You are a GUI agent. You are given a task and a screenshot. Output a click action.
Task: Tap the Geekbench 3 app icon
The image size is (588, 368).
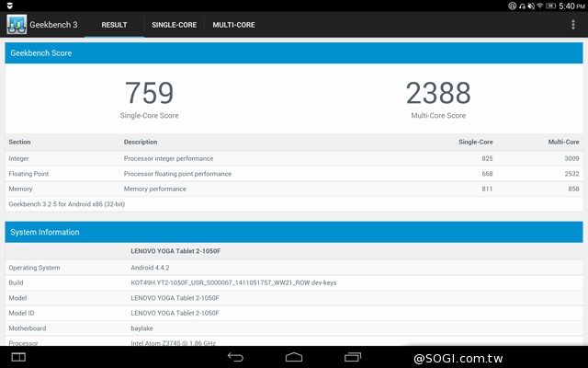coord(16,25)
